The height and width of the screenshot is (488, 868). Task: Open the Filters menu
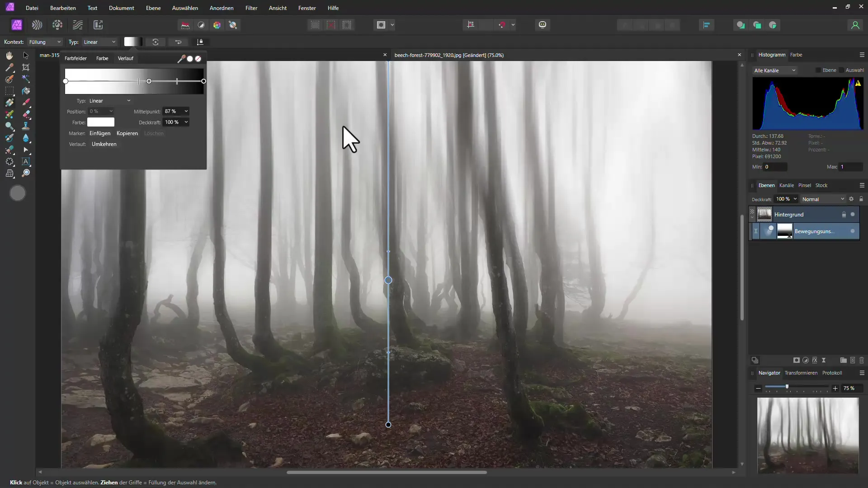pyautogui.click(x=250, y=8)
